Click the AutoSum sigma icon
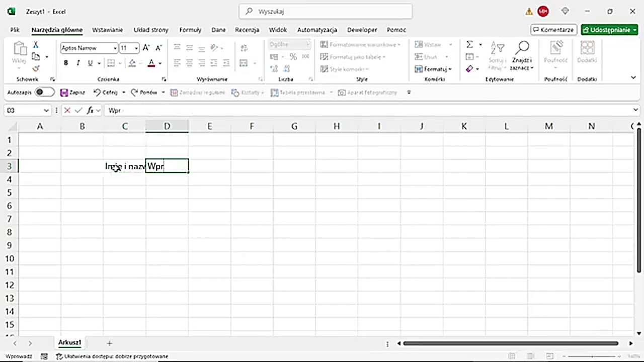 (x=469, y=45)
